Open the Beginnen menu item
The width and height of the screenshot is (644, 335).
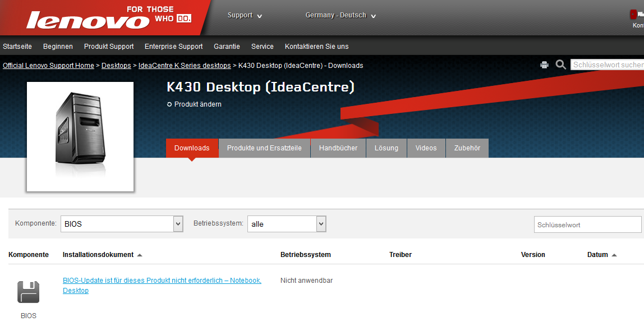[x=58, y=47]
